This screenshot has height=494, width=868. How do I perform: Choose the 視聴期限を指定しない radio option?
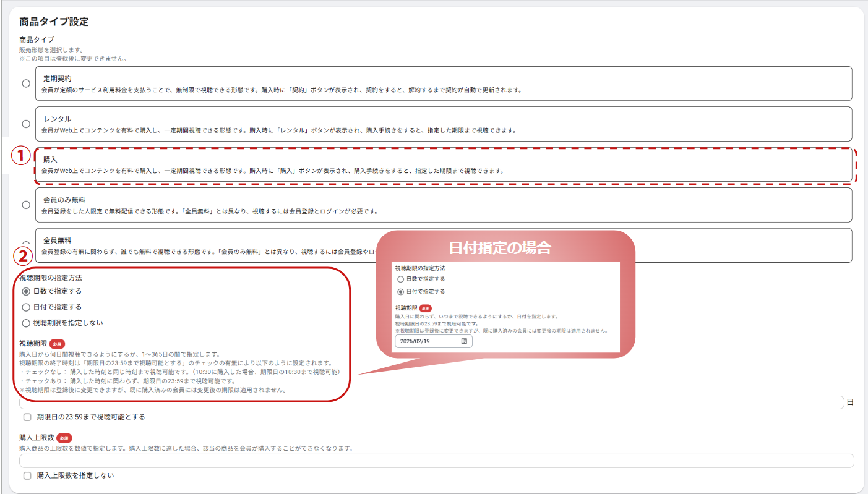click(x=26, y=323)
